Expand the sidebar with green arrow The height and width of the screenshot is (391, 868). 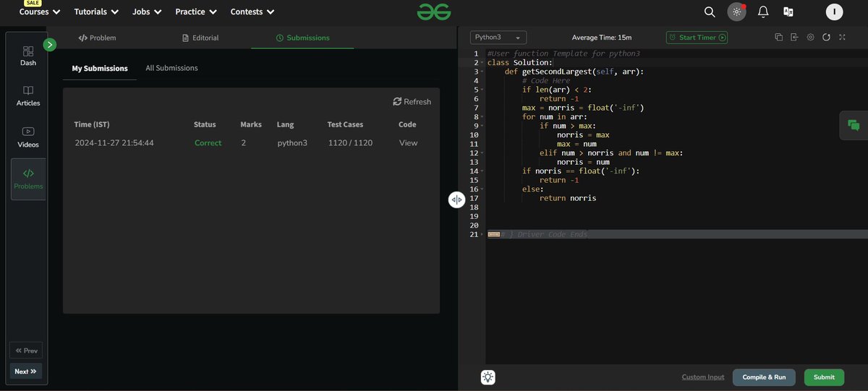coord(50,45)
